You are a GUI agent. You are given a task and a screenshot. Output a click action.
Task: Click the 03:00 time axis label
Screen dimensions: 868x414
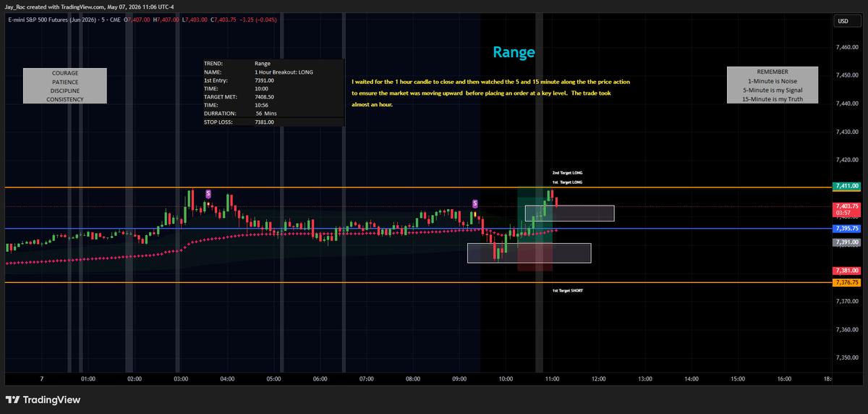tap(182, 379)
